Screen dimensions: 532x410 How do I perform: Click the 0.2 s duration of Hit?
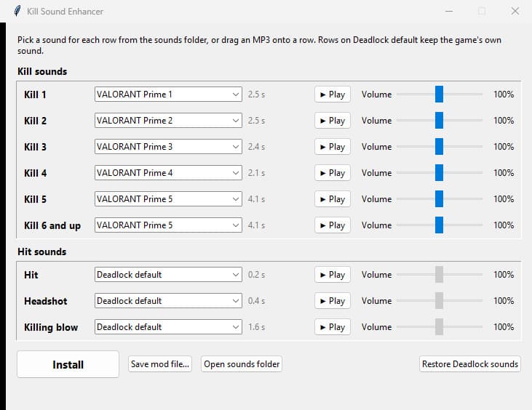(x=256, y=275)
